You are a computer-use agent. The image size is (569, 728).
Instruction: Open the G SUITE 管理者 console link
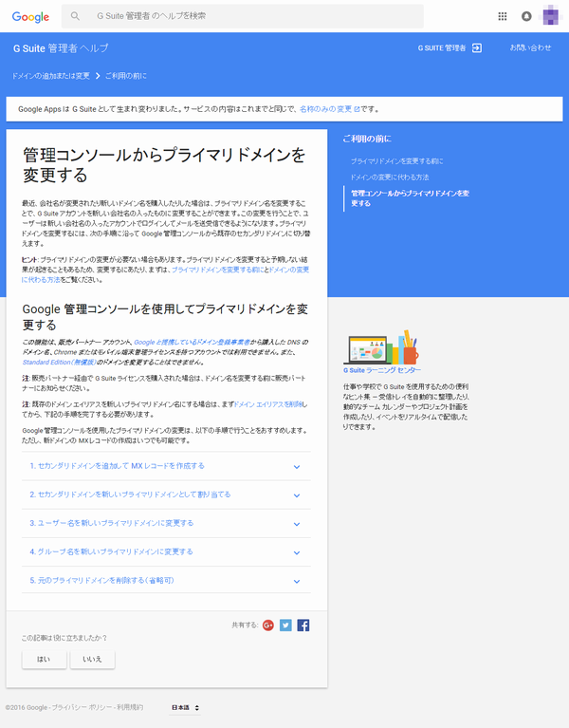(442, 47)
